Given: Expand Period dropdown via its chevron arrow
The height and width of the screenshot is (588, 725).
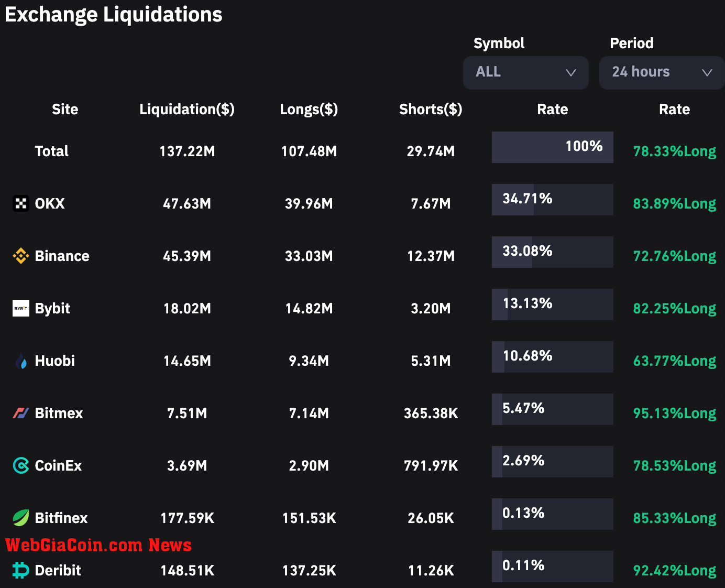Looking at the screenshot, I should [707, 72].
